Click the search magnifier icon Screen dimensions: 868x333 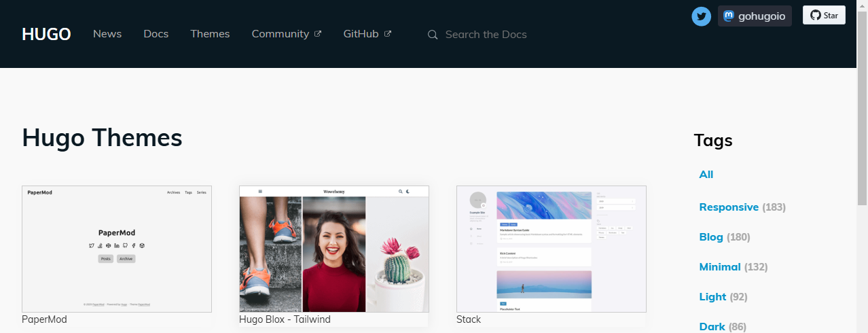click(x=433, y=35)
